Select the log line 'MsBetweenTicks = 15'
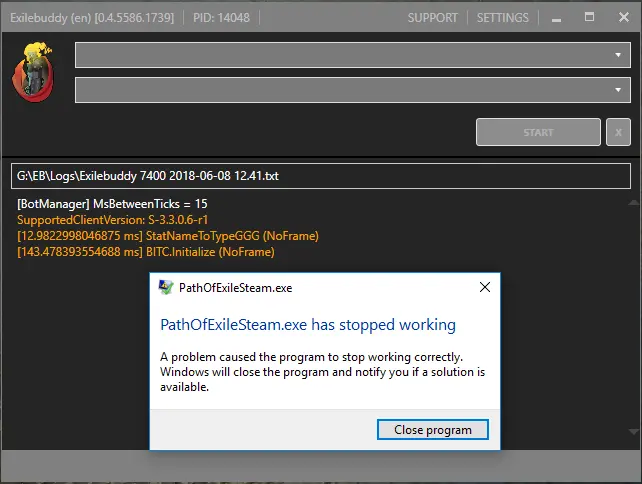Image resolution: width=642 pixels, height=484 pixels. pos(112,204)
